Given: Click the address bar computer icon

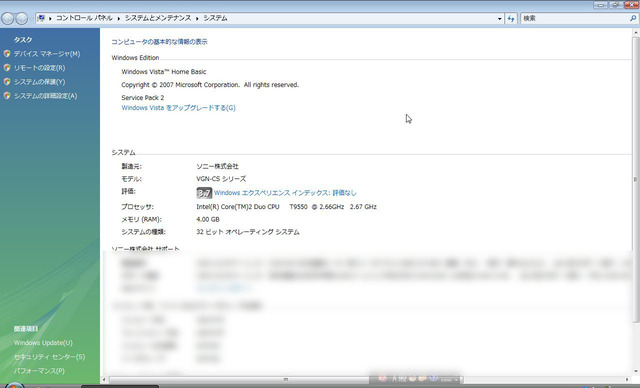Looking at the screenshot, I should pos(41,18).
